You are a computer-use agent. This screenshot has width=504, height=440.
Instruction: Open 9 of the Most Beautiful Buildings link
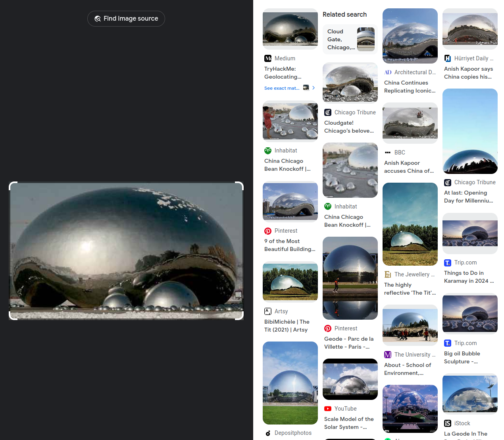290,245
